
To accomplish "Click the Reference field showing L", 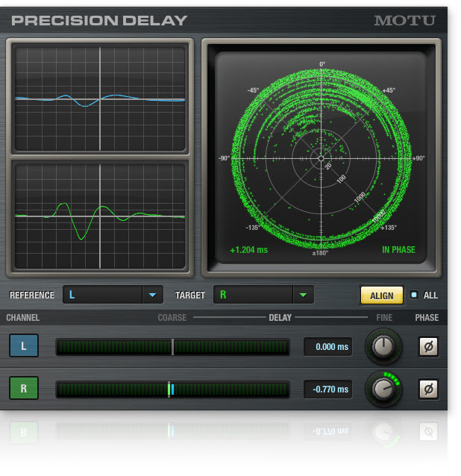I will (x=103, y=295).
